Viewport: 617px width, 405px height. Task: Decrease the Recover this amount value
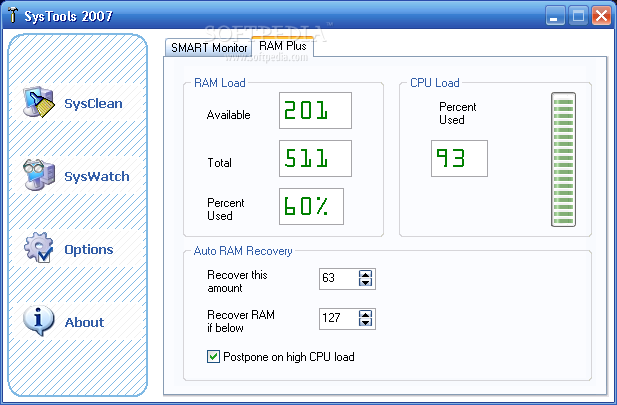[x=365, y=282]
